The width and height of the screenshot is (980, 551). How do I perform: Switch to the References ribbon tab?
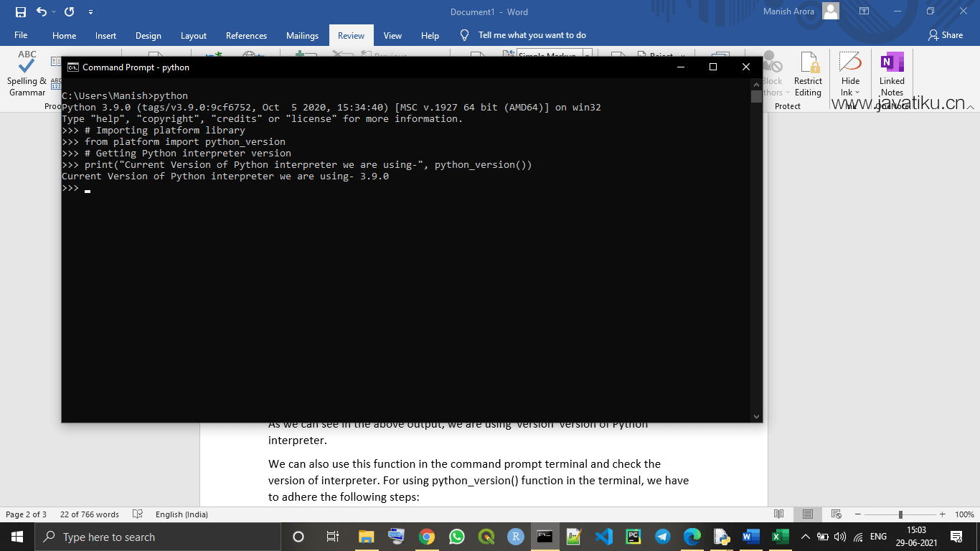tap(246, 35)
